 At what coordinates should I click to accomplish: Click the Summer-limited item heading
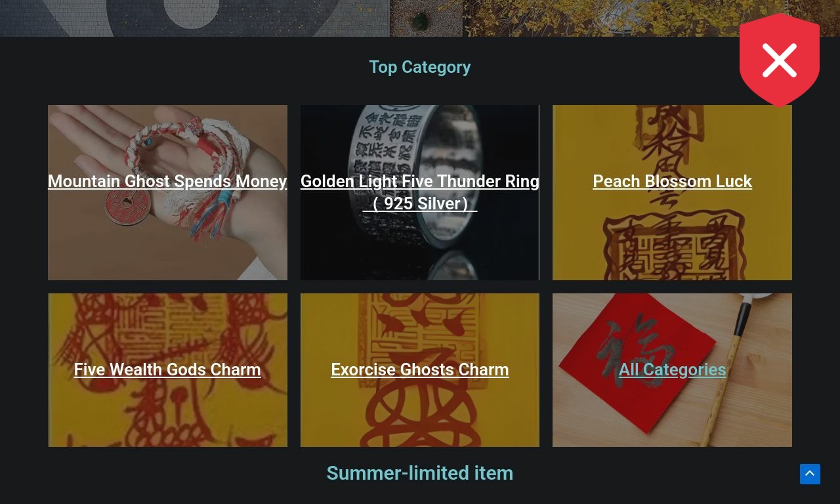pos(420,473)
